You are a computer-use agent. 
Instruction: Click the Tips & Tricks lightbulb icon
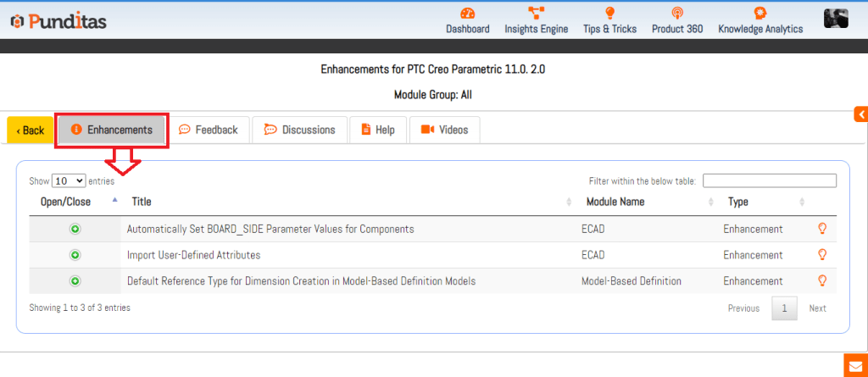[x=609, y=14]
